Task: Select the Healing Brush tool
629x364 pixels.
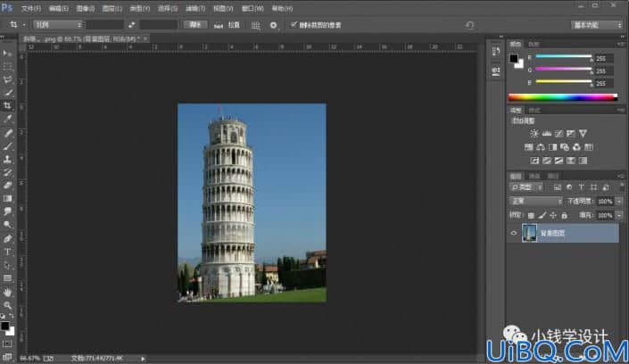Action: [7, 133]
